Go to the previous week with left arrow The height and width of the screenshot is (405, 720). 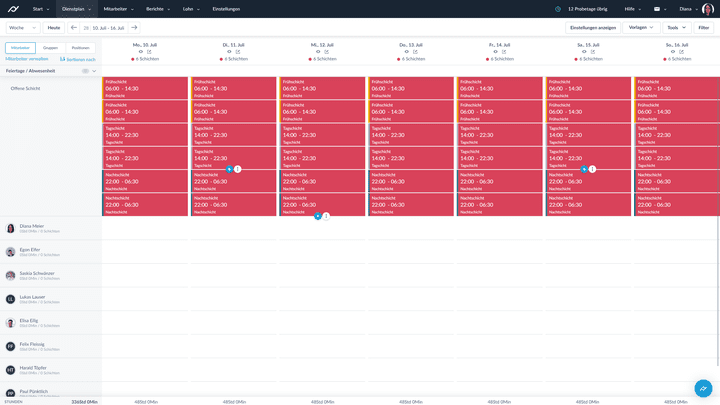73,28
